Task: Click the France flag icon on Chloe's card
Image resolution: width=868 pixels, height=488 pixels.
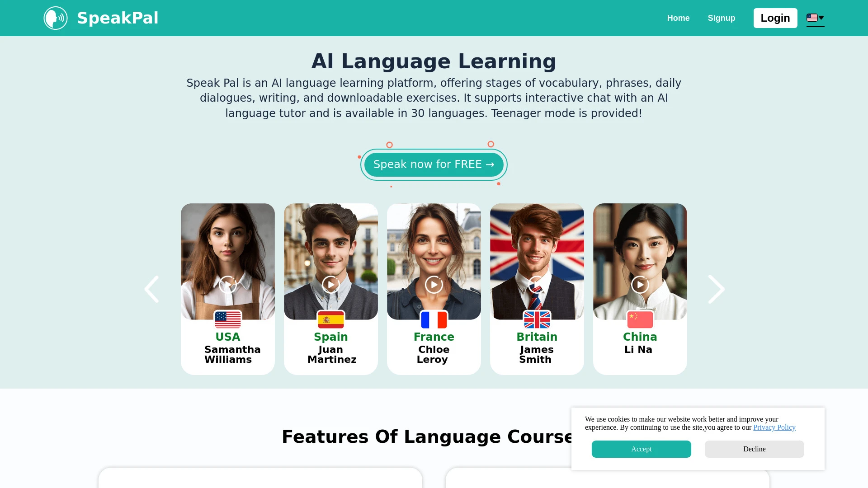Action: coord(434,319)
